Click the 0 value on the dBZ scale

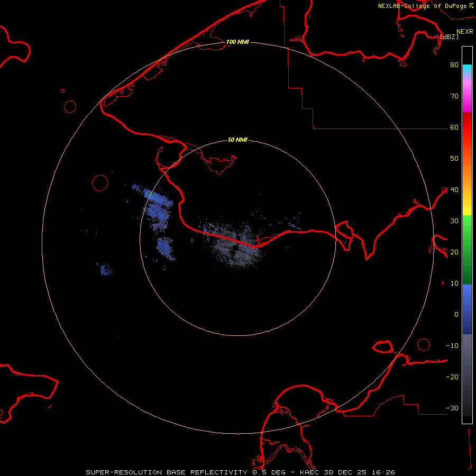tap(456, 315)
